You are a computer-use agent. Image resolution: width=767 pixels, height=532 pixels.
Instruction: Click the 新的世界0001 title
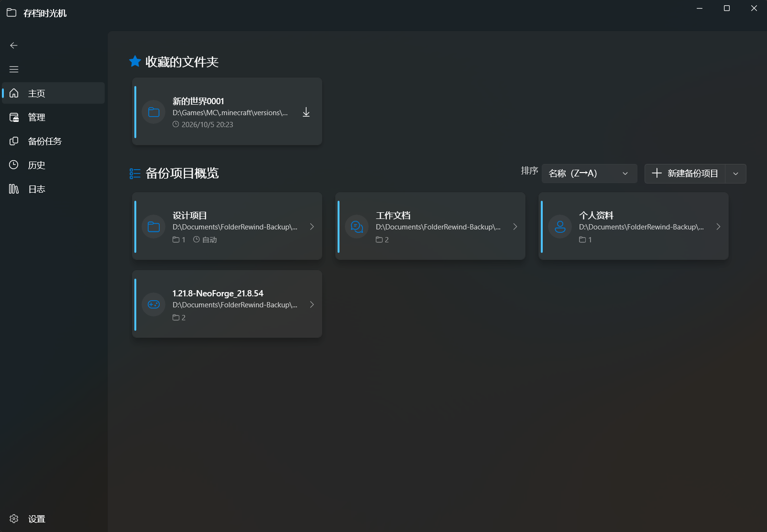(198, 101)
